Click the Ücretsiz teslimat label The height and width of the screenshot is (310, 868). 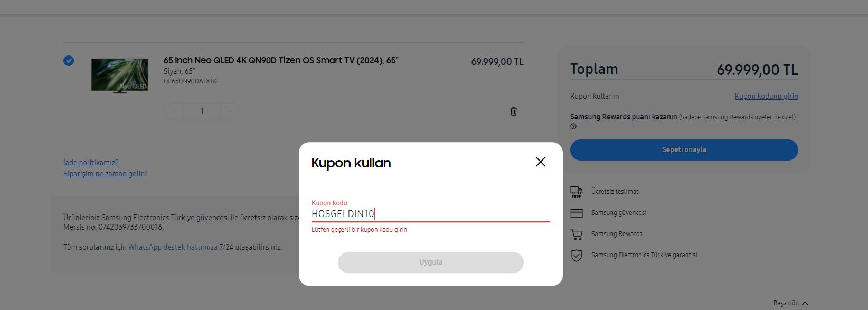point(615,192)
